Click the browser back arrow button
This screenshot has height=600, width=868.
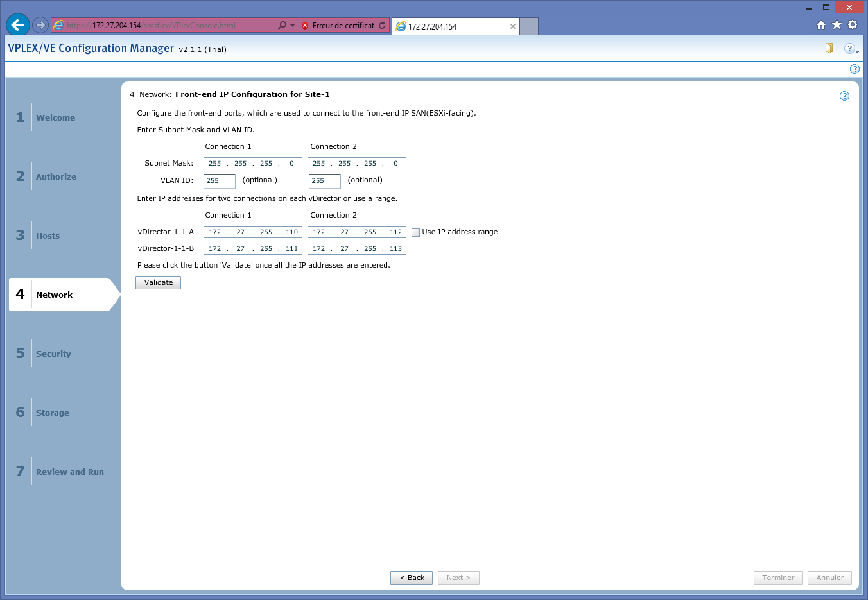[x=18, y=25]
